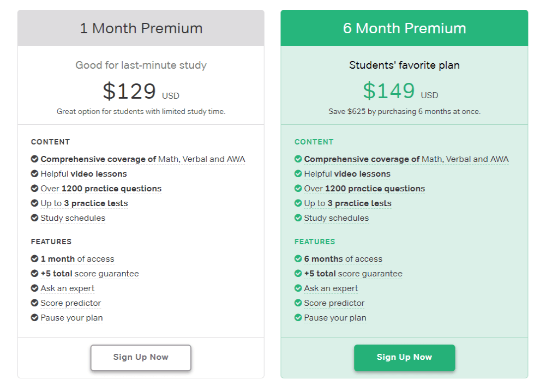Click the green $149 price text
The image size is (540, 392).
(x=389, y=92)
